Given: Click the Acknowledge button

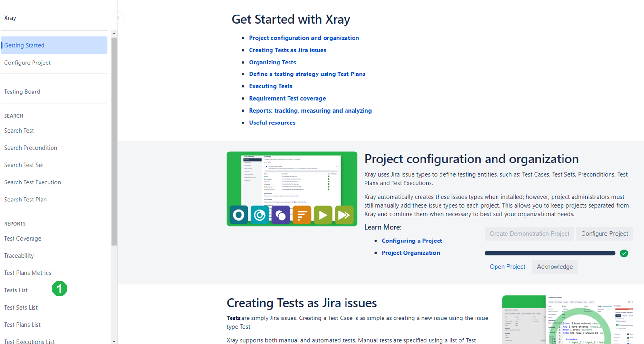Looking at the screenshot, I should [x=555, y=267].
